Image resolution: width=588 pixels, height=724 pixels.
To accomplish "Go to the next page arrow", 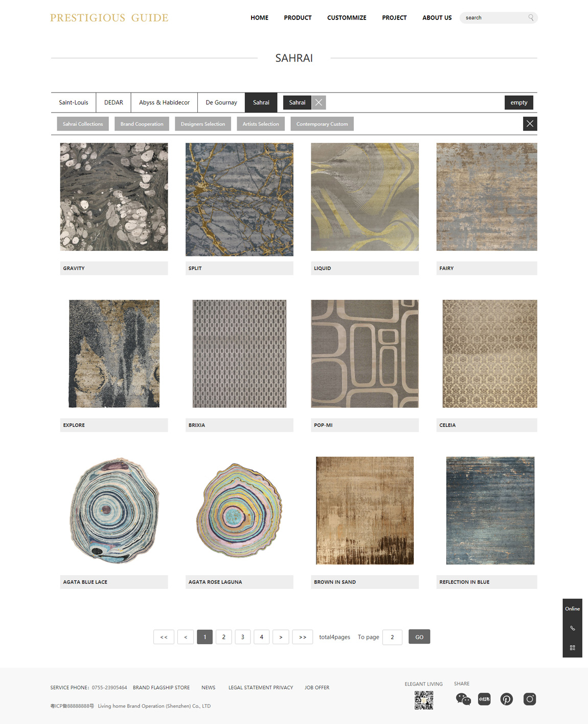I will point(281,637).
